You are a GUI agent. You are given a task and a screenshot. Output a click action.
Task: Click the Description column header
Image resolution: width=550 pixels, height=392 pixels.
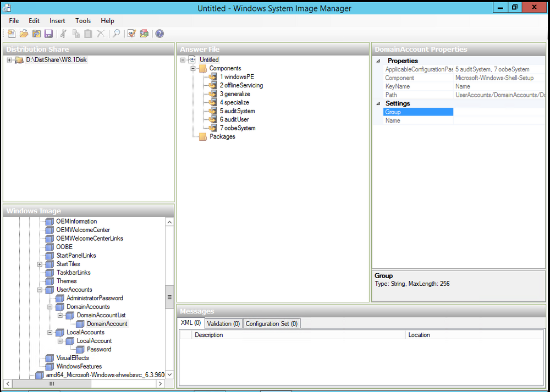(299, 335)
